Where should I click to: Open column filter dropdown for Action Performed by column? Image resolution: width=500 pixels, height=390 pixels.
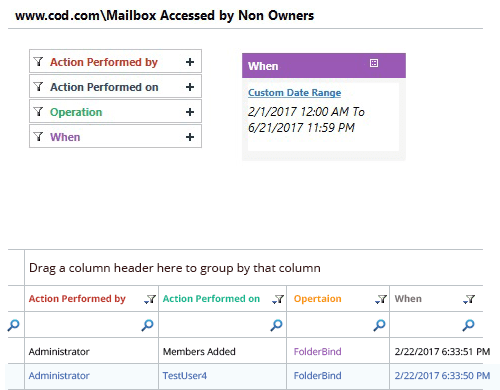click(150, 299)
